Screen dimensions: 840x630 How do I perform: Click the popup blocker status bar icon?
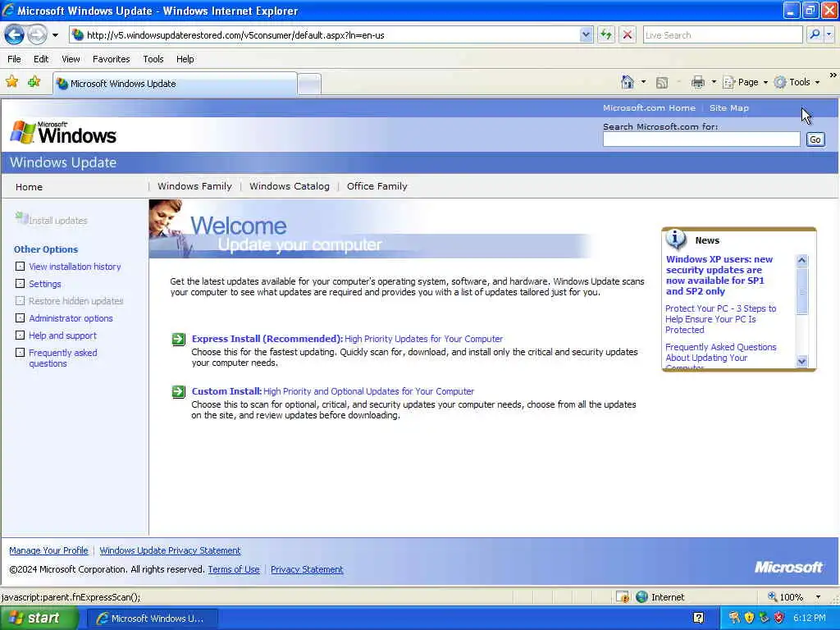[x=622, y=597]
